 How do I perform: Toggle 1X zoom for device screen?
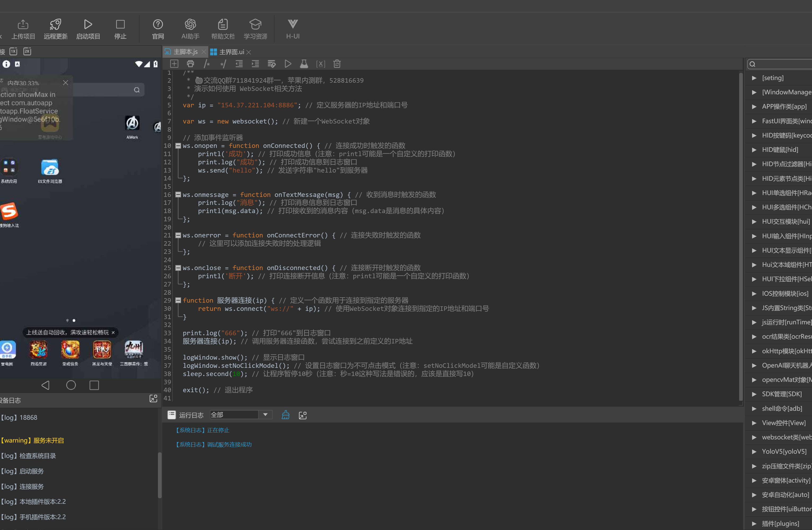click(13, 51)
